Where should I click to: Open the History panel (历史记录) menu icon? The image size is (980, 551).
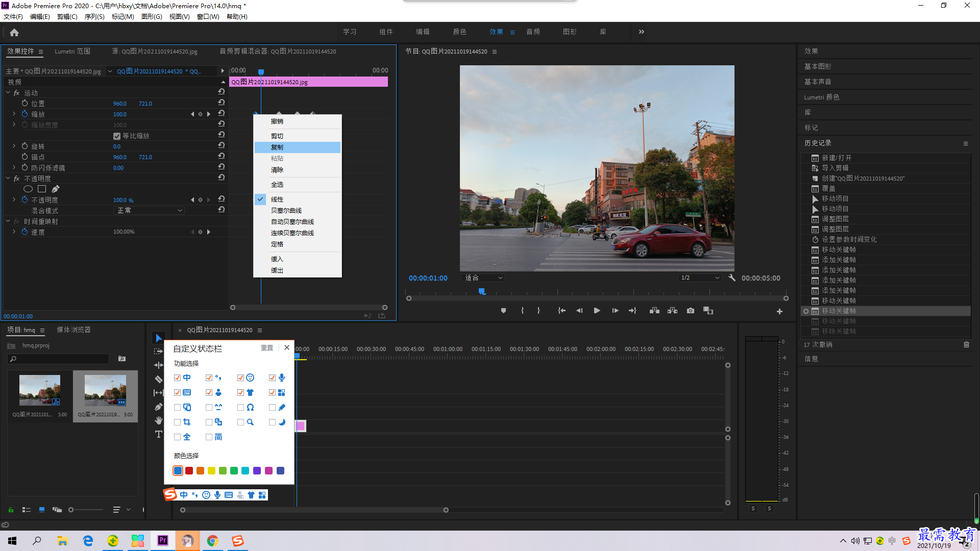pyautogui.click(x=966, y=143)
